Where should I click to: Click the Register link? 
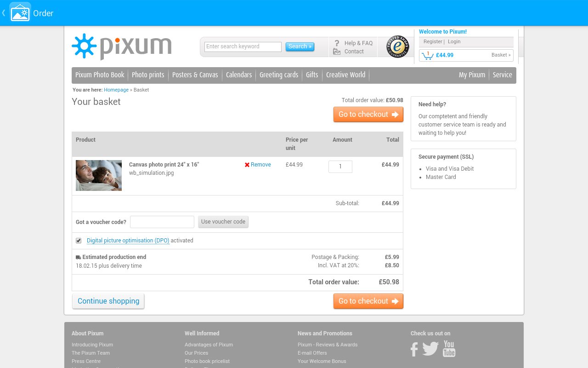pyautogui.click(x=433, y=41)
